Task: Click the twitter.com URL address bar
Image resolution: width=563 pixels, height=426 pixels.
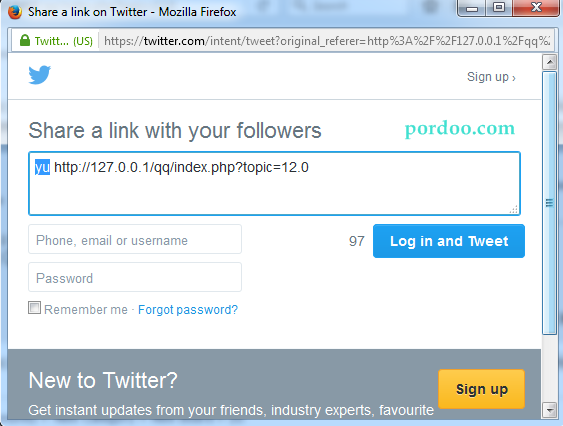Action: point(327,41)
